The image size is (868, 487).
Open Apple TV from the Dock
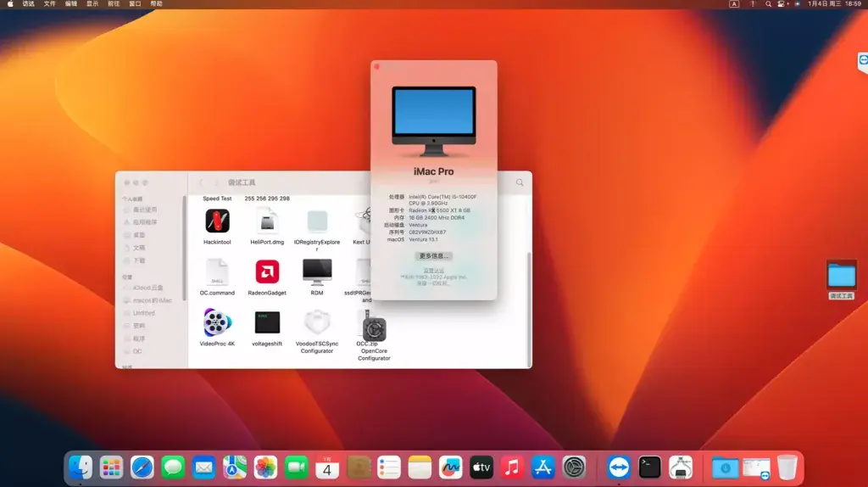(481, 467)
